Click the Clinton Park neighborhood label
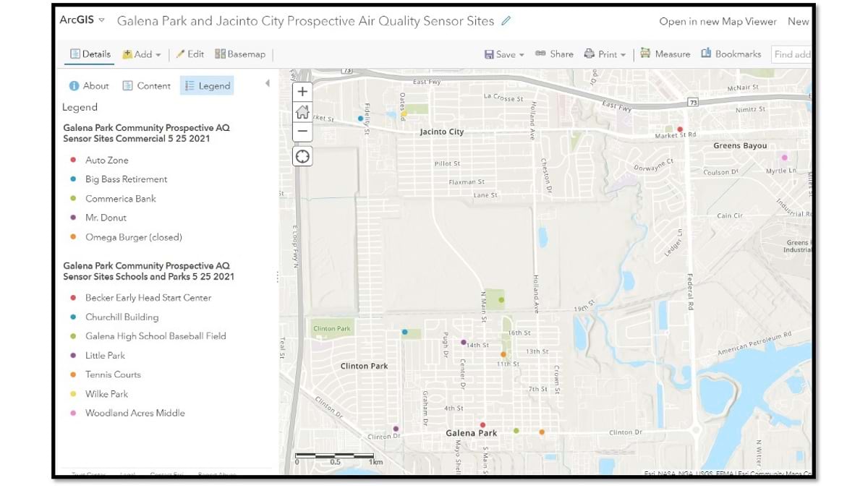 [x=365, y=367]
